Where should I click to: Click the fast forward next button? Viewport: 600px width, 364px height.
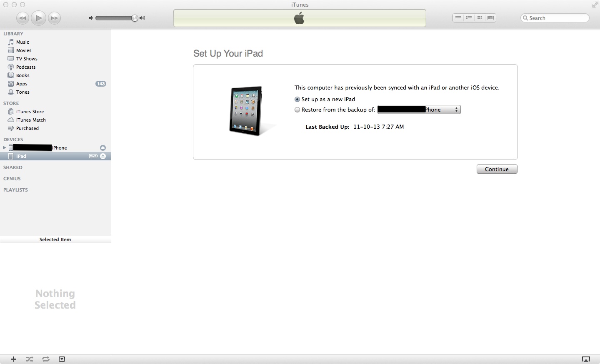click(54, 18)
